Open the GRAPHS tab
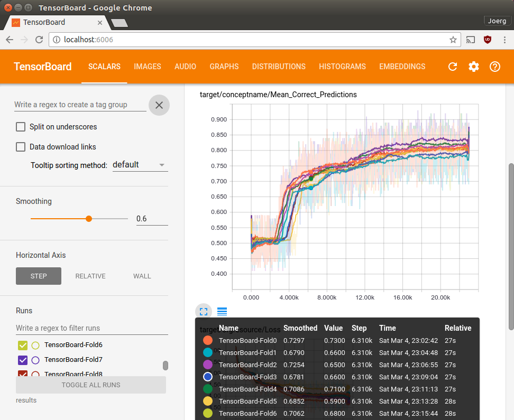The width and height of the screenshot is (514, 420). [x=224, y=67]
